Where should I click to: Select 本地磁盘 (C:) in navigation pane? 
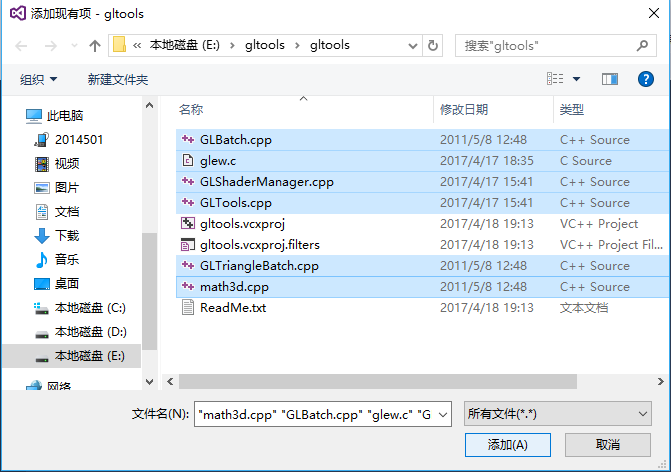pos(80,308)
